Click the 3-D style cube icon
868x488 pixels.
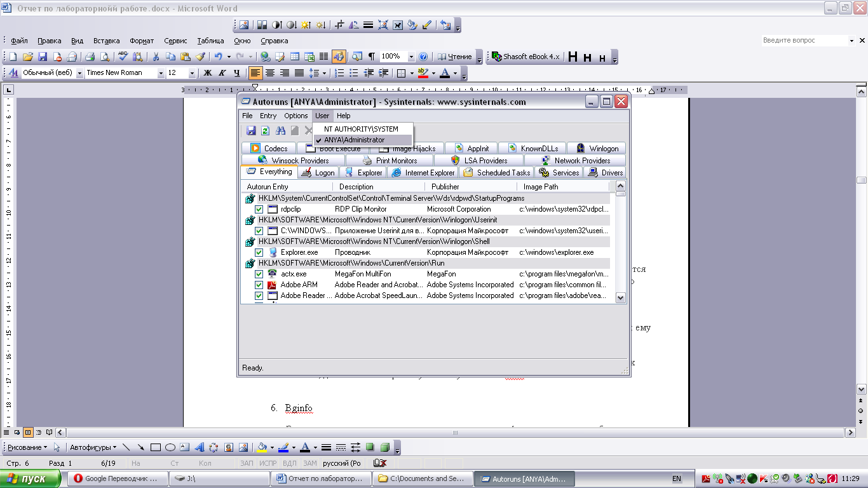tap(384, 447)
